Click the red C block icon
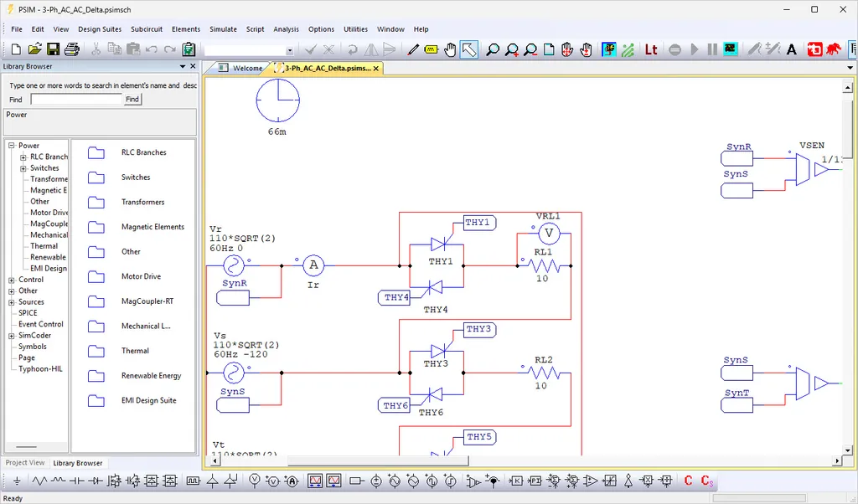The width and height of the screenshot is (858, 504). pos(688,481)
